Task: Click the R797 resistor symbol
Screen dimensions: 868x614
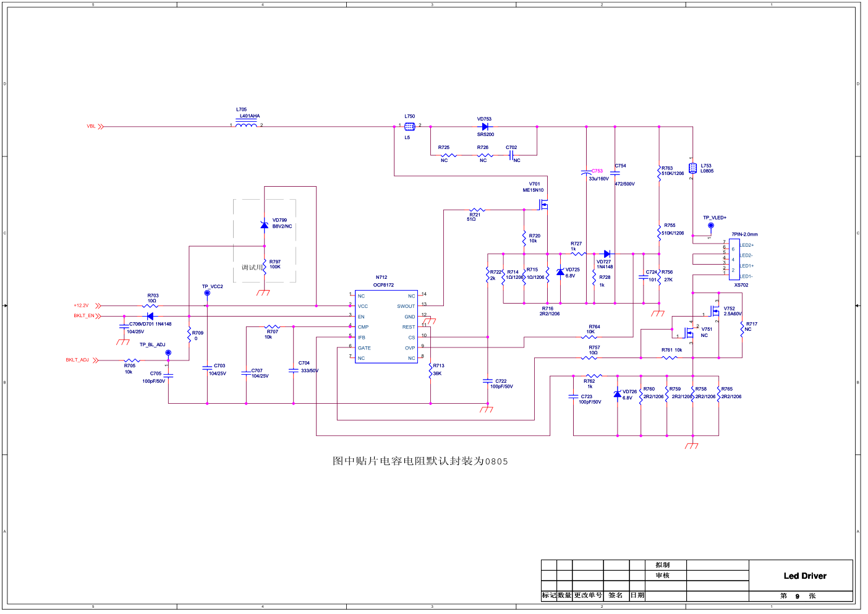Action: pos(265,267)
